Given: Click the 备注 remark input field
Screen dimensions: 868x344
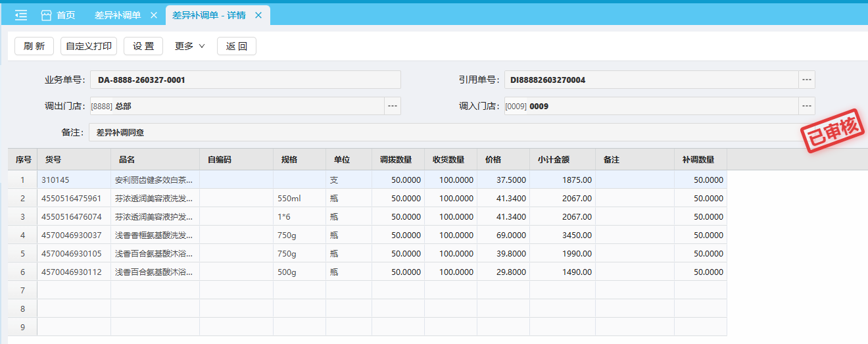Looking at the screenshot, I should (x=441, y=132).
